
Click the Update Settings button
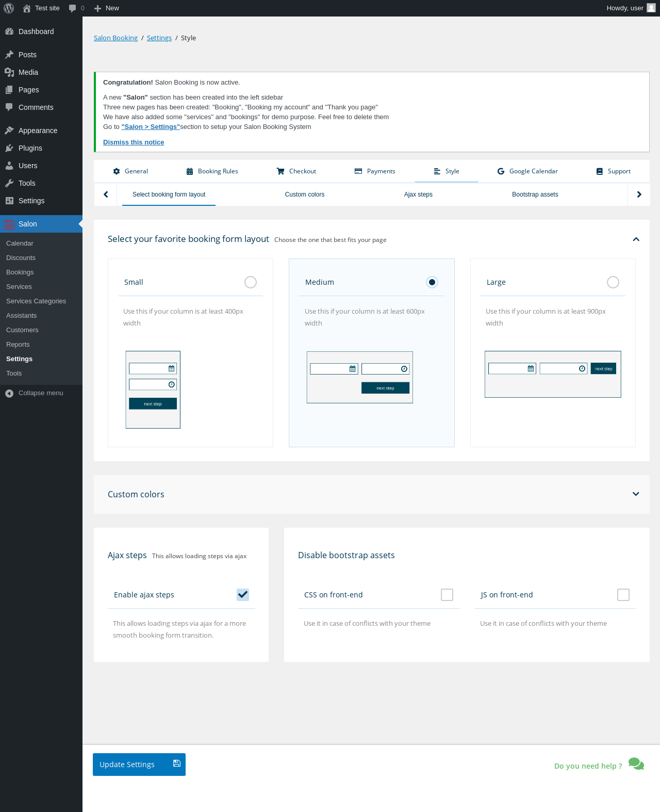[139, 765]
